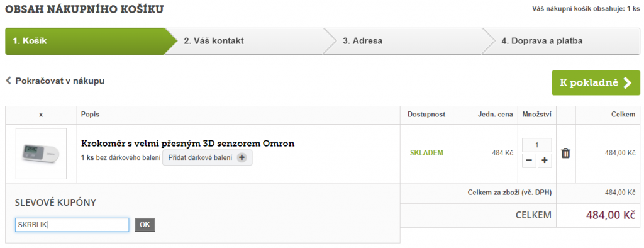The width and height of the screenshot is (644, 248).
Task: Delete the pedometer using the trash icon
Action: coord(565,153)
